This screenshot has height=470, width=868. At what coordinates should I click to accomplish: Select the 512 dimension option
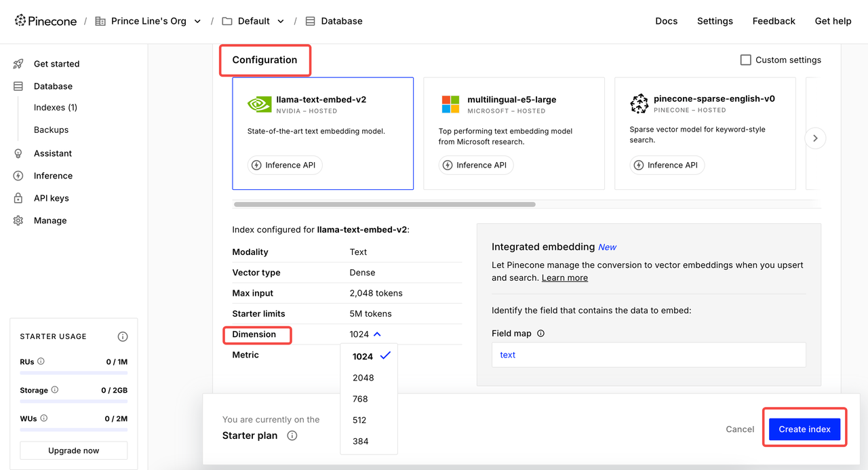369,420
